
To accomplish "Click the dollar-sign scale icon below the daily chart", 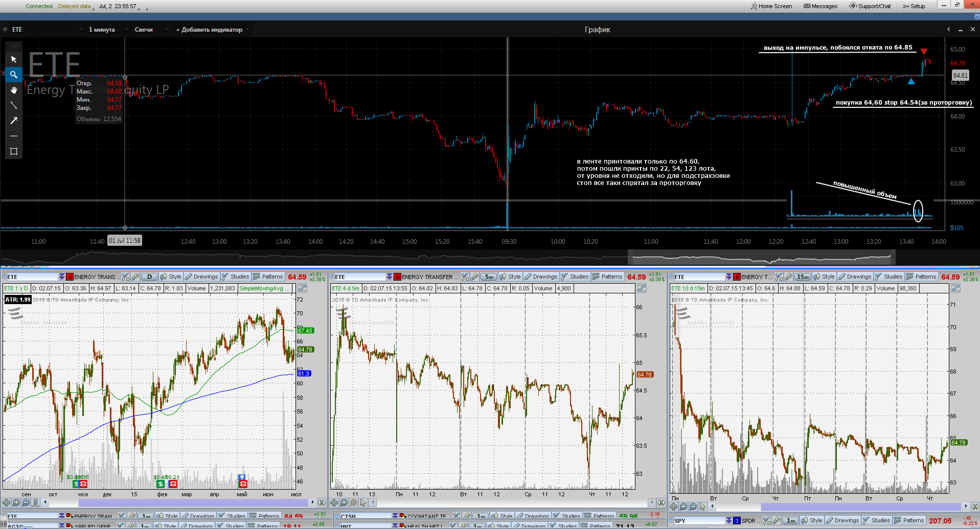I will [36, 502].
